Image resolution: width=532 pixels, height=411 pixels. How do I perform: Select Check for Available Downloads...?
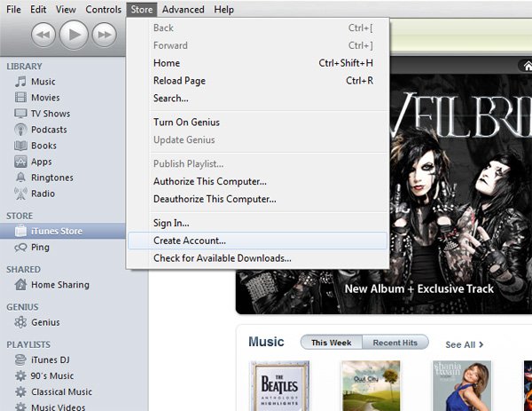[x=257, y=258]
